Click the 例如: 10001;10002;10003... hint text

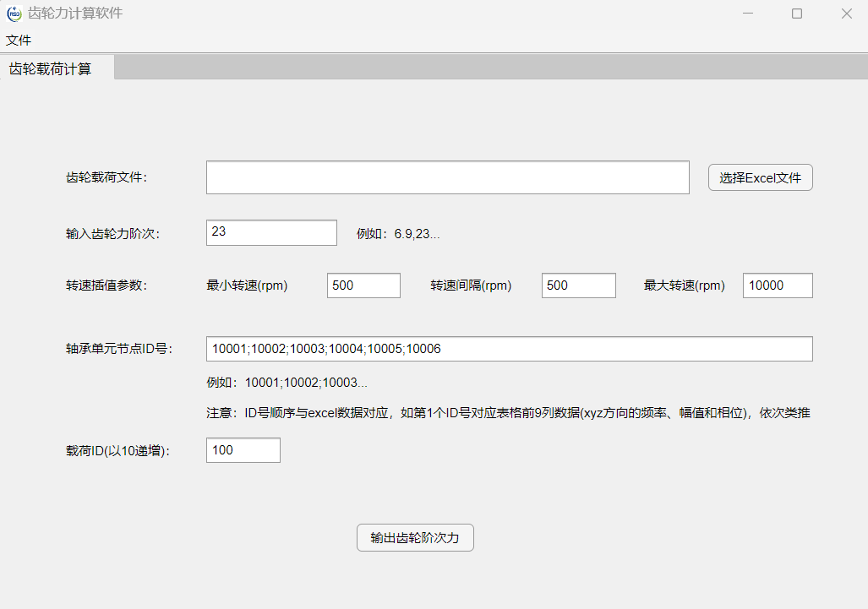[287, 383]
